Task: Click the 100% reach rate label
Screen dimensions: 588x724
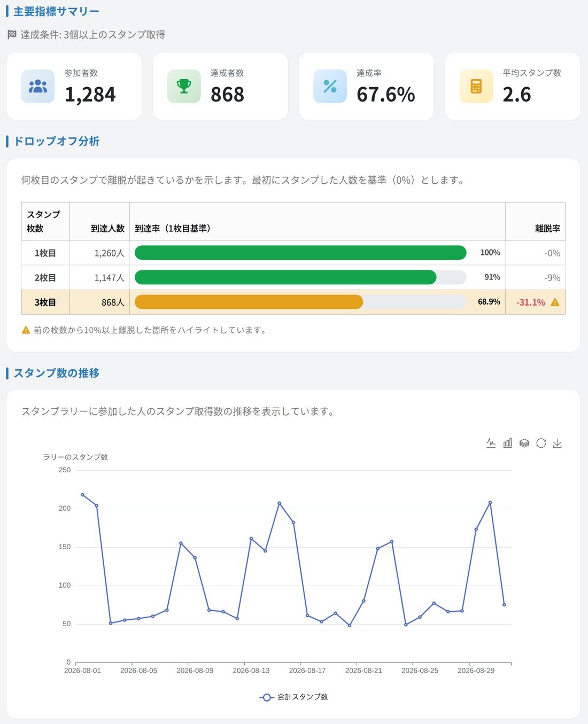Action: (x=490, y=252)
